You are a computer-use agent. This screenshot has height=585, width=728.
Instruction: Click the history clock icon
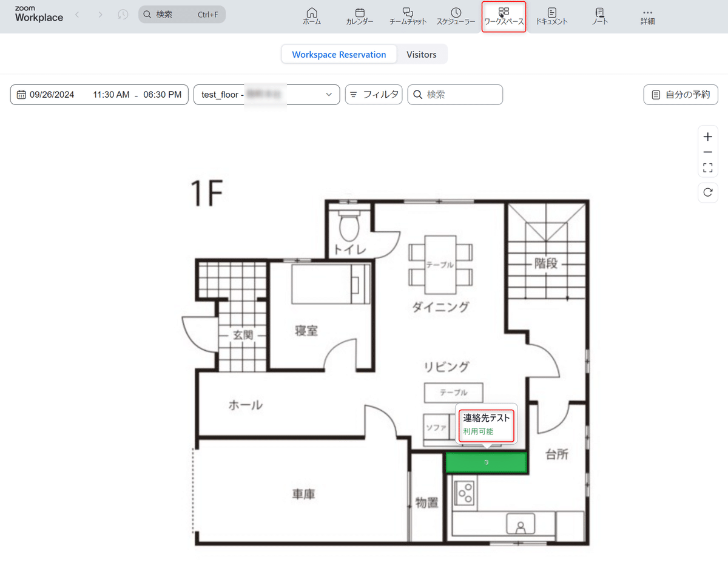pyautogui.click(x=123, y=15)
